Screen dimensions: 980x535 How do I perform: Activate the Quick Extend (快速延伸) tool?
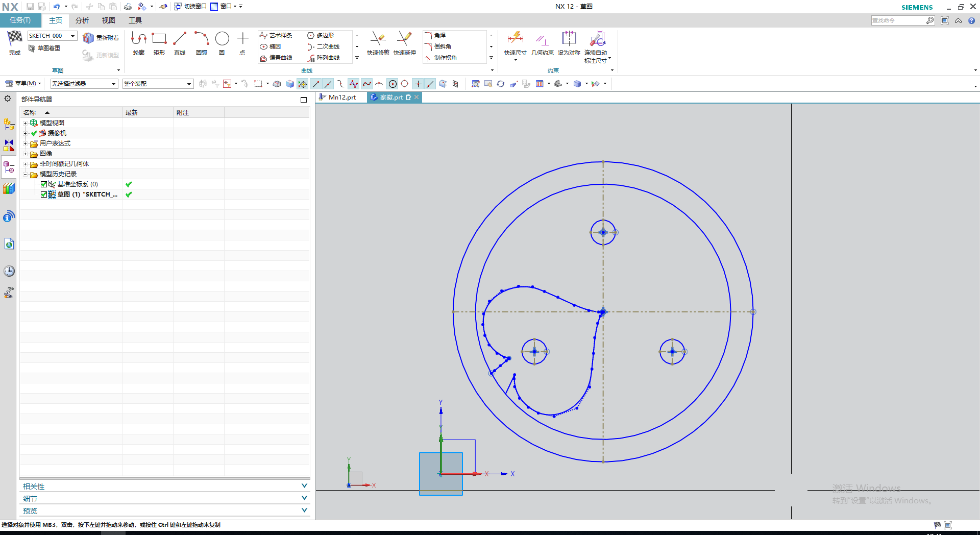405,43
